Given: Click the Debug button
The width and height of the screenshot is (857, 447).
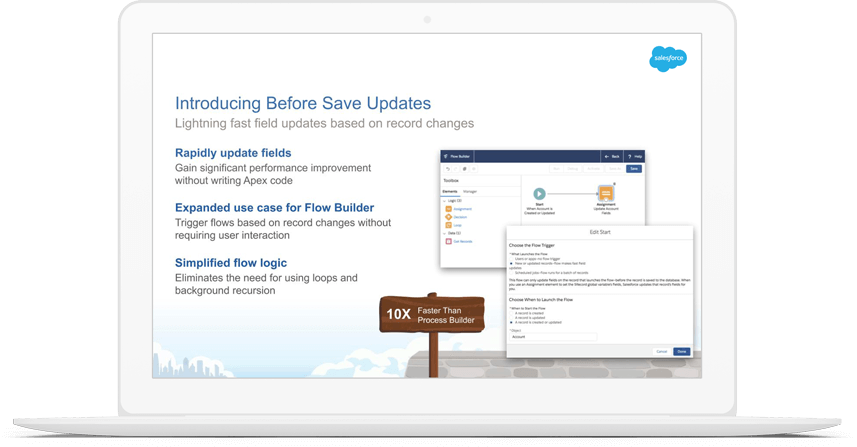Looking at the screenshot, I should click(572, 169).
